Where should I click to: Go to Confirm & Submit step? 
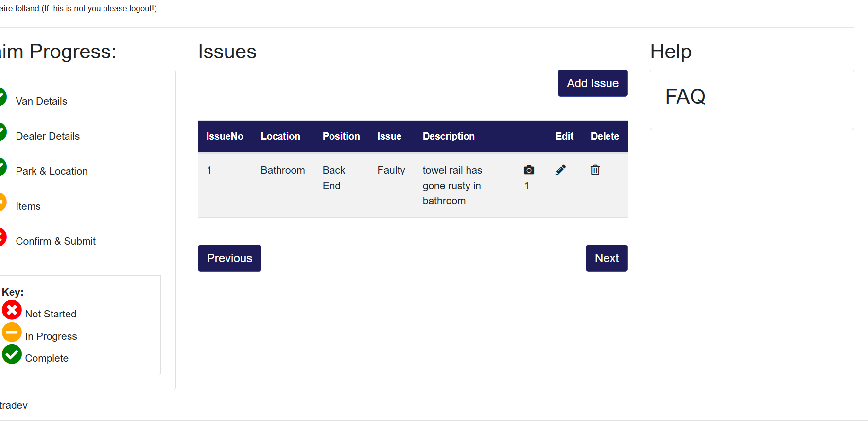(55, 241)
